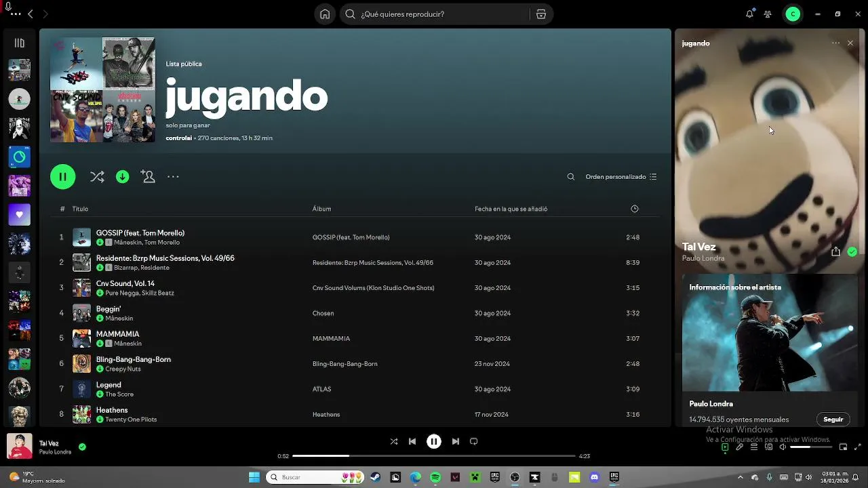This screenshot has height=488, width=868.
Task: Click the jugando playlist cover collage
Action: tap(102, 89)
